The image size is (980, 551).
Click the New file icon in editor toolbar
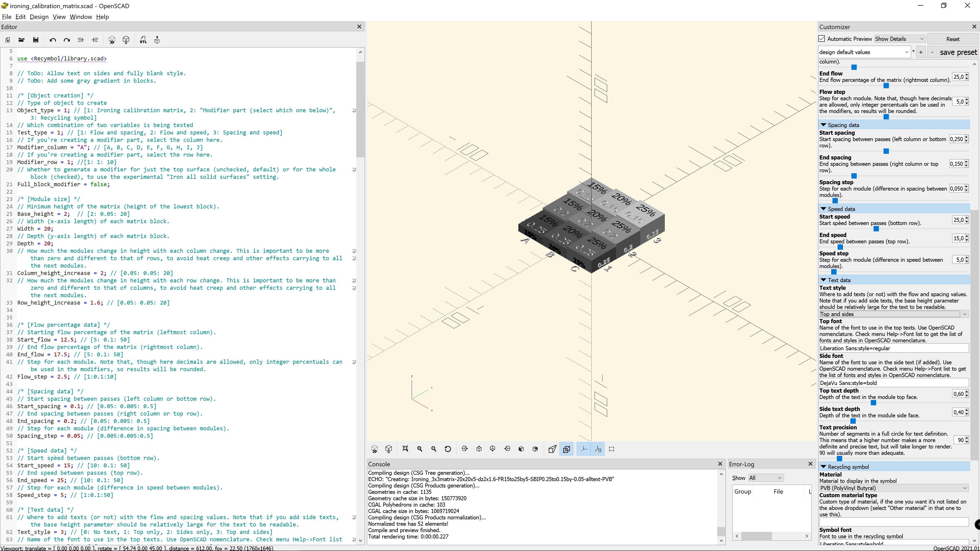(8, 40)
